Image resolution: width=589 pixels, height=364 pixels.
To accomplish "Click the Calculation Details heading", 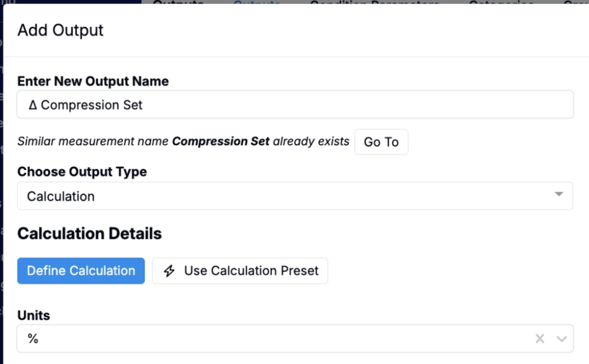I will click(89, 233).
